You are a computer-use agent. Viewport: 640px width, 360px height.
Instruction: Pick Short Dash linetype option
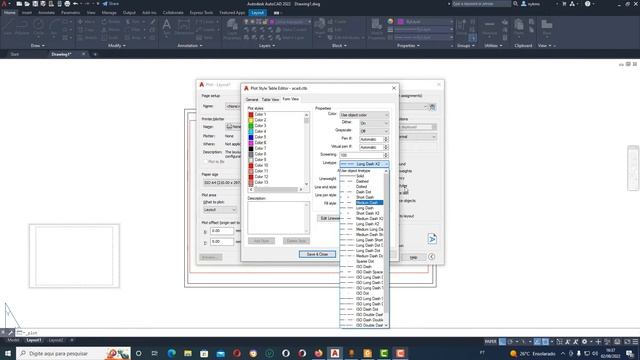point(362,197)
